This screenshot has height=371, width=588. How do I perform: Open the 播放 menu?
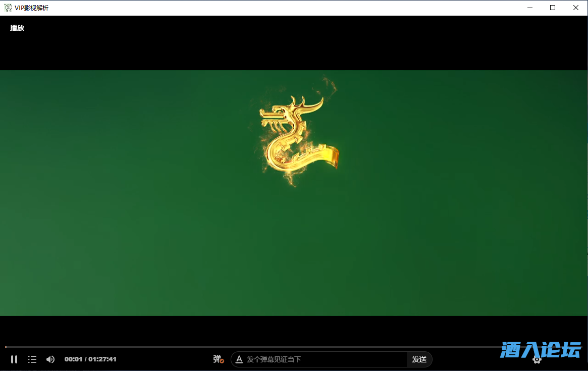click(17, 28)
